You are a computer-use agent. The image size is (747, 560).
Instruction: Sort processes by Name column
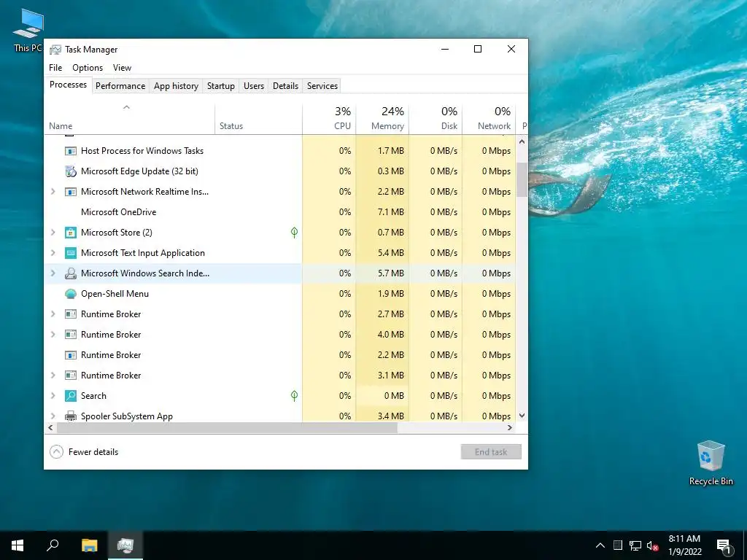(130, 119)
